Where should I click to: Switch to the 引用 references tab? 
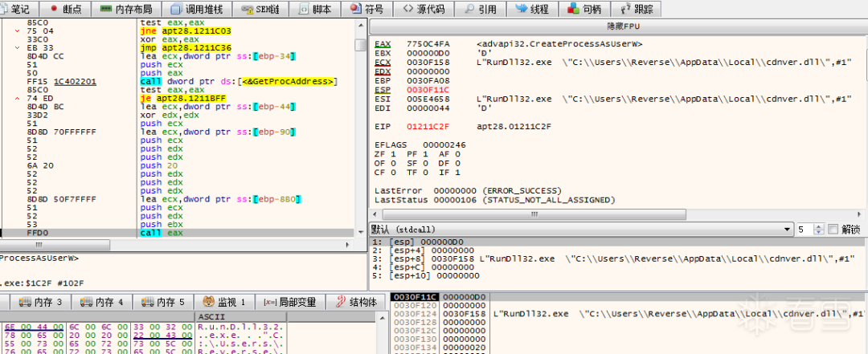coord(481,9)
